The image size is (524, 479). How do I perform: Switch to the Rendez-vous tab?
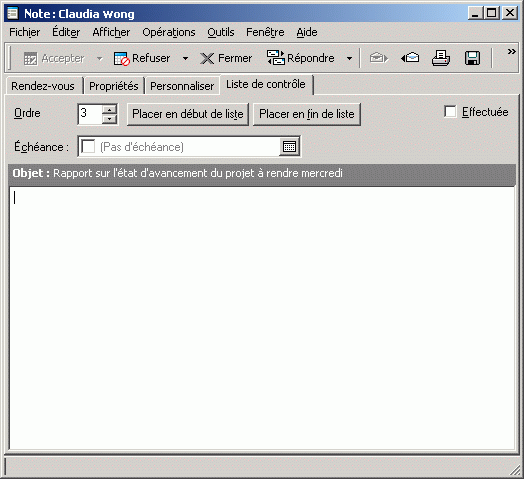[x=43, y=86]
